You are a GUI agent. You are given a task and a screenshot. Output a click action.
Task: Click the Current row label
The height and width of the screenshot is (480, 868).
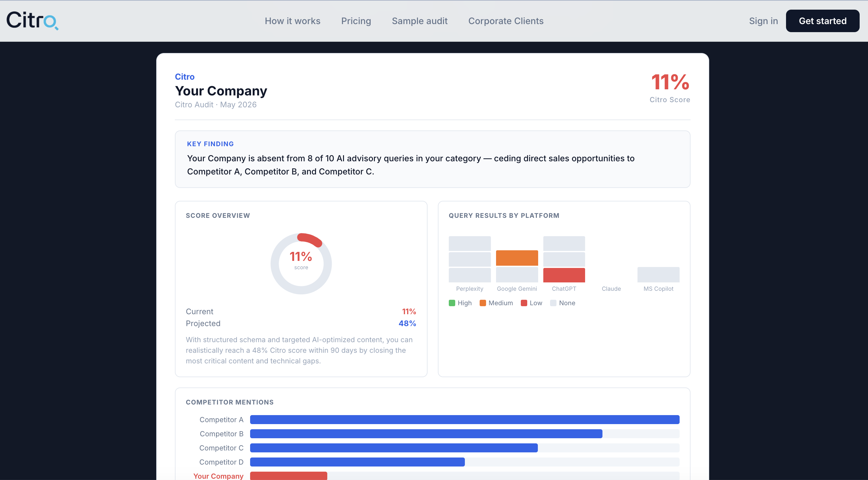(199, 312)
